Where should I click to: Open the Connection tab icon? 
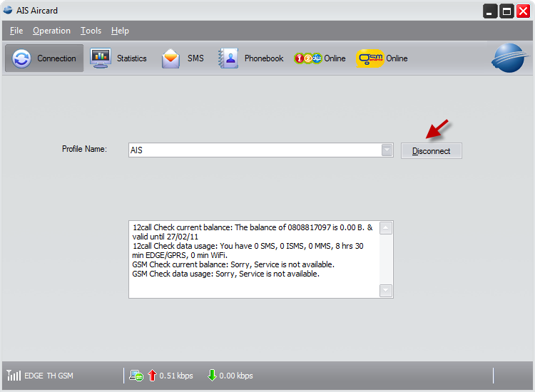(x=21, y=58)
